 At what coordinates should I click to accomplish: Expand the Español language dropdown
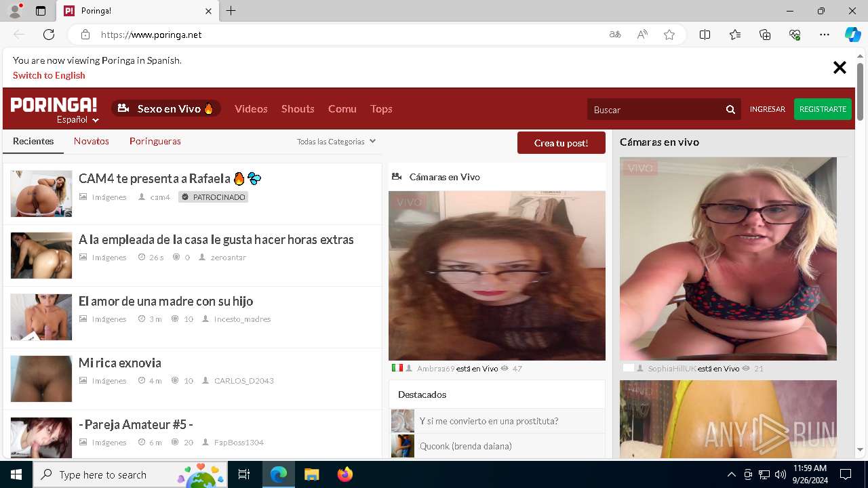(x=78, y=120)
